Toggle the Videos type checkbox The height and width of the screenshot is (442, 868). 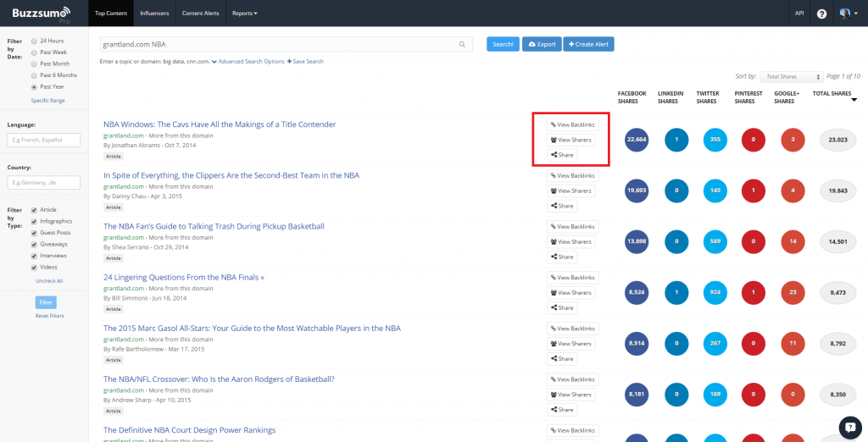coord(33,267)
